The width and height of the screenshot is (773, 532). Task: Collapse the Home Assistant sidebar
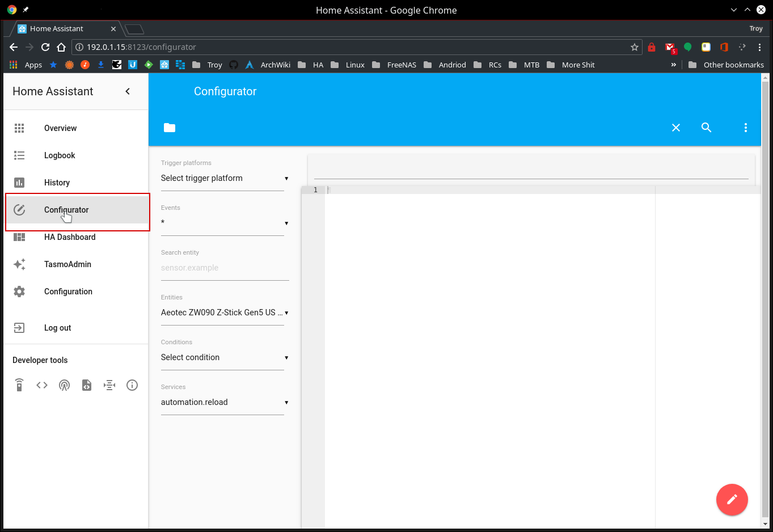(x=128, y=91)
